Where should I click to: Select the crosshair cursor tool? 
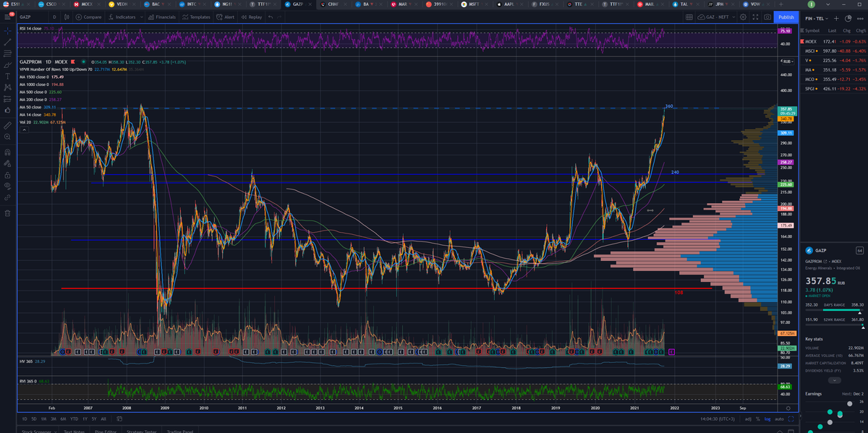[7, 30]
